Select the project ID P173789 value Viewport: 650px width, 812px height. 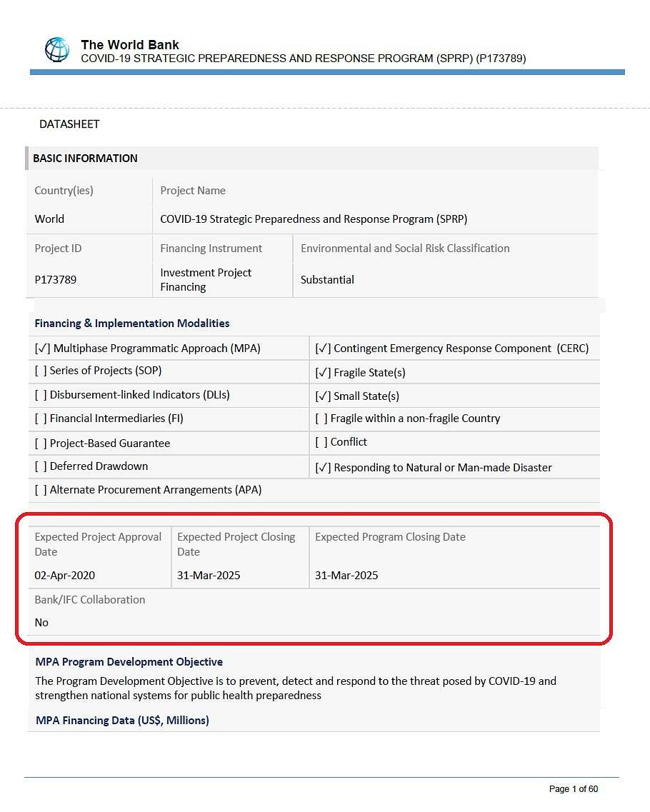(56, 280)
